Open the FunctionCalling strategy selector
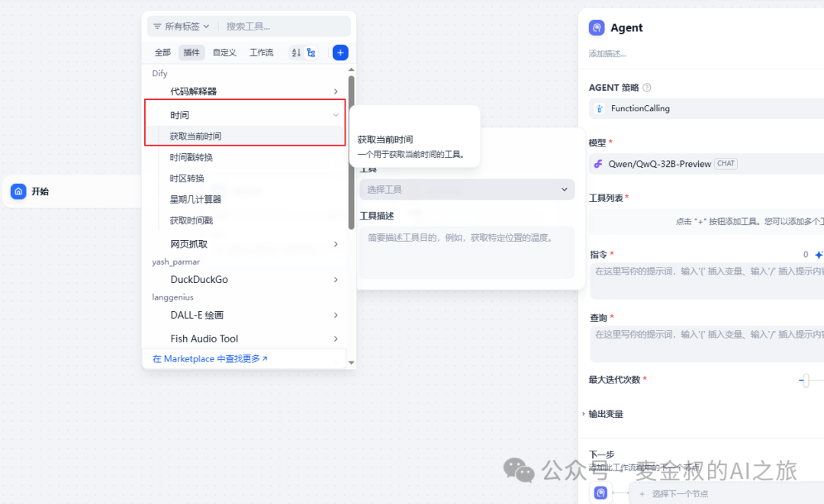Screen dimensions: 824x504 (707, 109)
